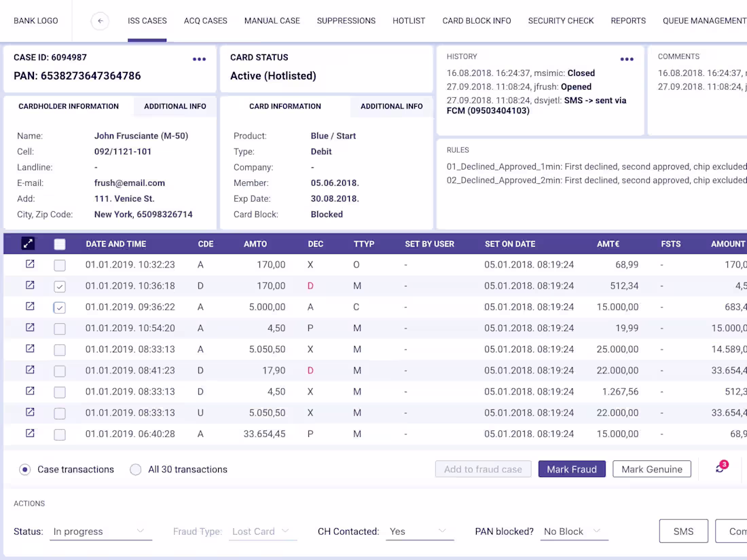747x560 pixels.
Task: Open the Fraud Type dropdown
Action: click(x=263, y=531)
